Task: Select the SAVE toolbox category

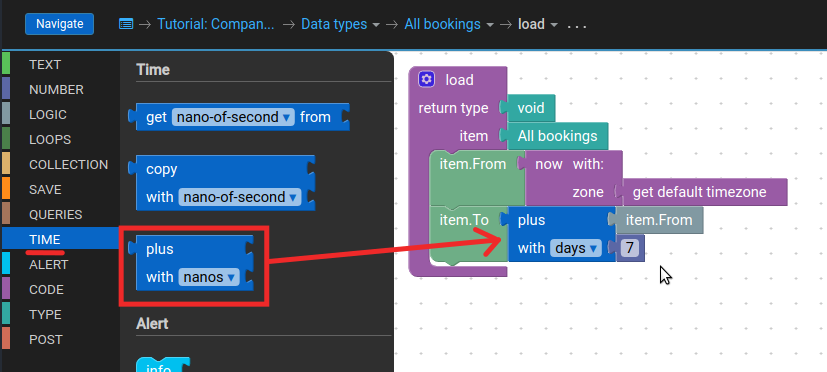Action: [x=61, y=189]
